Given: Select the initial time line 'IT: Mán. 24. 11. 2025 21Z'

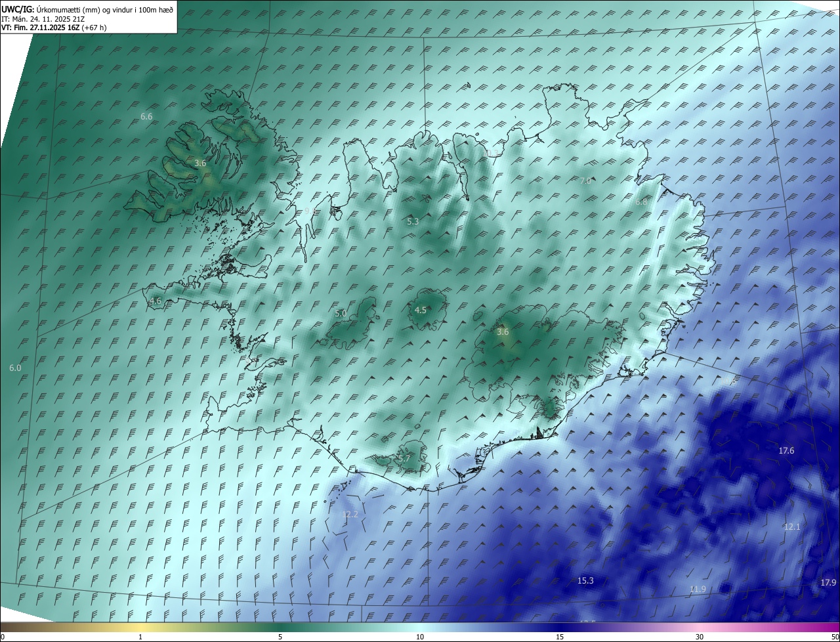Looking at the screenshot, I should 43,18.
